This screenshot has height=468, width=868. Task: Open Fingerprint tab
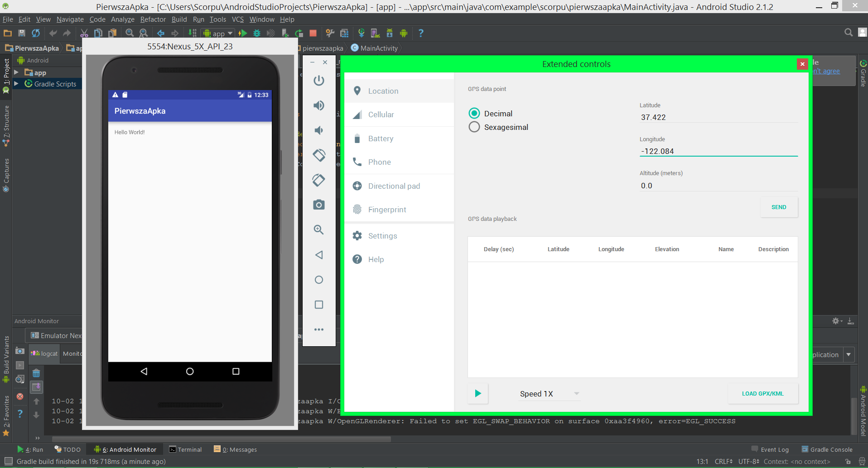coord(399,210)
